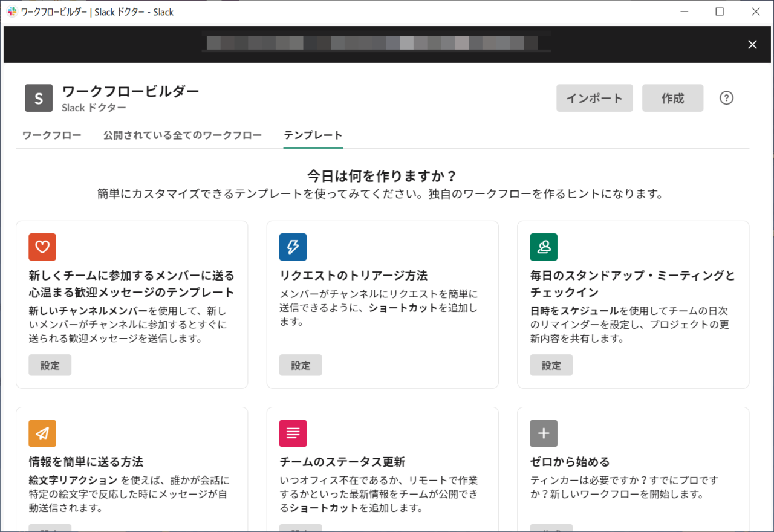Click the リクエストのトリアージ方法 heading
This screenshot has width=774, height=532.
point(354,276)
